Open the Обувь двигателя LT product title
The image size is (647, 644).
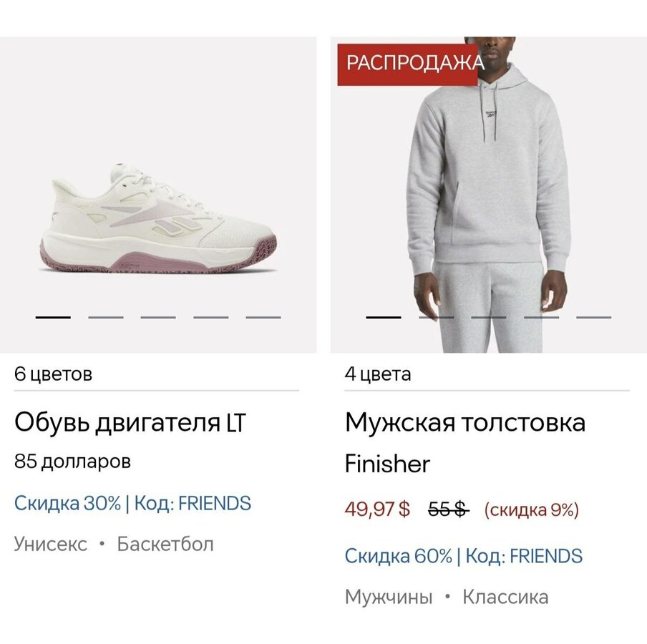[130, 422]
